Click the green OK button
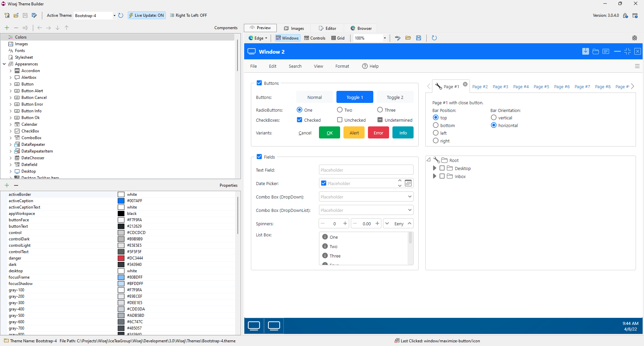Viewport: 644px width, 346px height. point(329,132)
